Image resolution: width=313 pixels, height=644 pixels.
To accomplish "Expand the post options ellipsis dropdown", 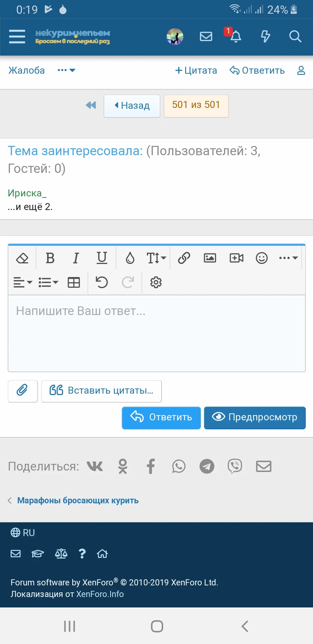I will [x=66, y=70].
